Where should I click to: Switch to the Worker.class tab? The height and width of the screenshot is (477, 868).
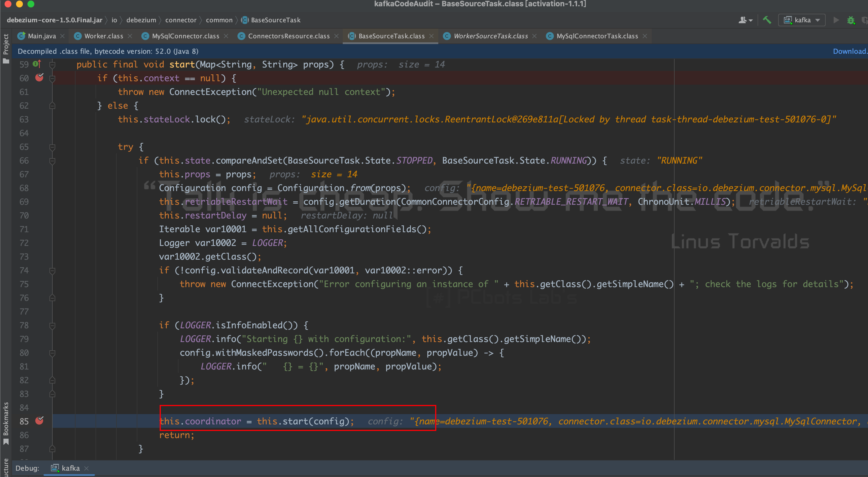[x=104, y=36]
